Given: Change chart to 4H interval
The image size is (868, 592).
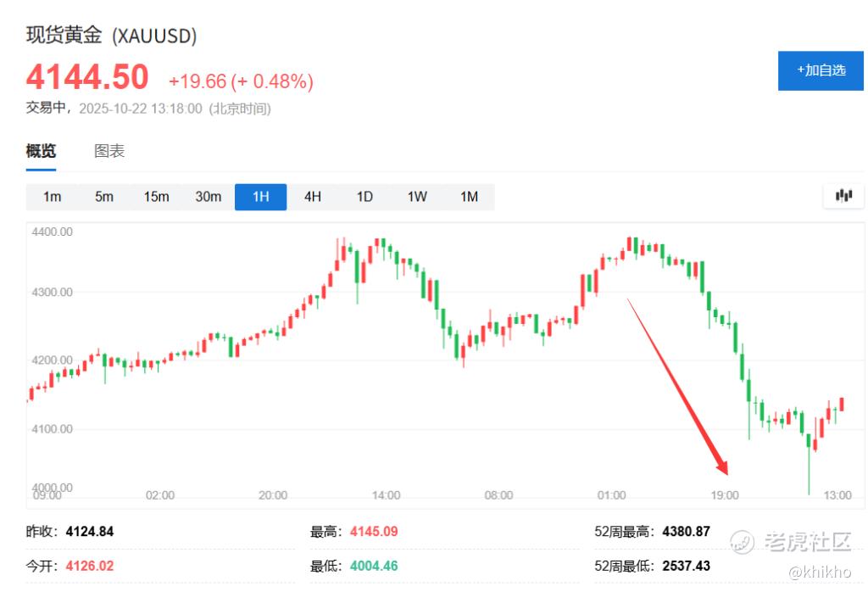Looking at the screenshot, I should tap(313, 197).
